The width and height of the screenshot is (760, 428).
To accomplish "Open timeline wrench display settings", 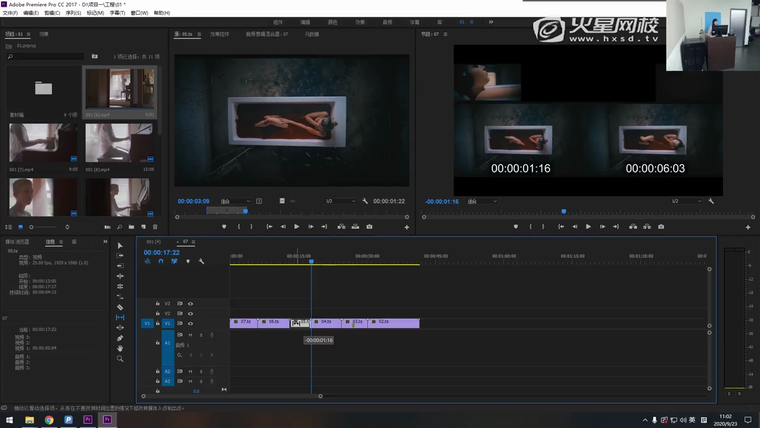I will pos(202,262).
